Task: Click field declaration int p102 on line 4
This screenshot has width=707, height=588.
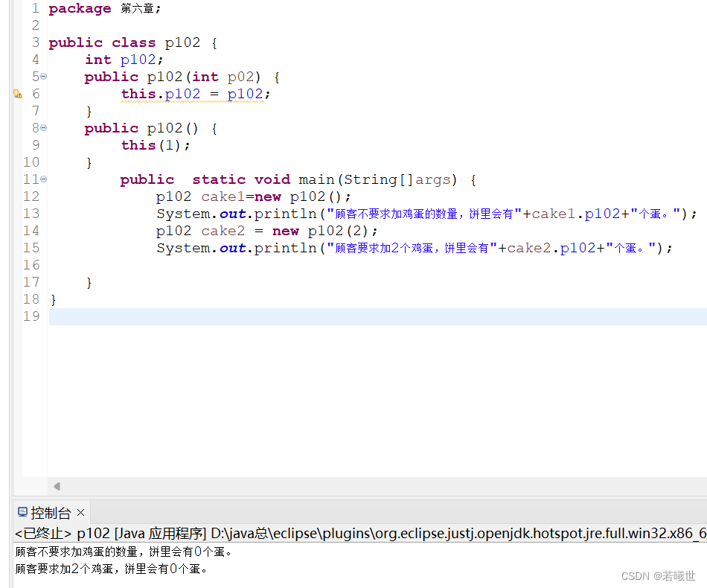Action: pyautogui.click(x=124, y=60)
